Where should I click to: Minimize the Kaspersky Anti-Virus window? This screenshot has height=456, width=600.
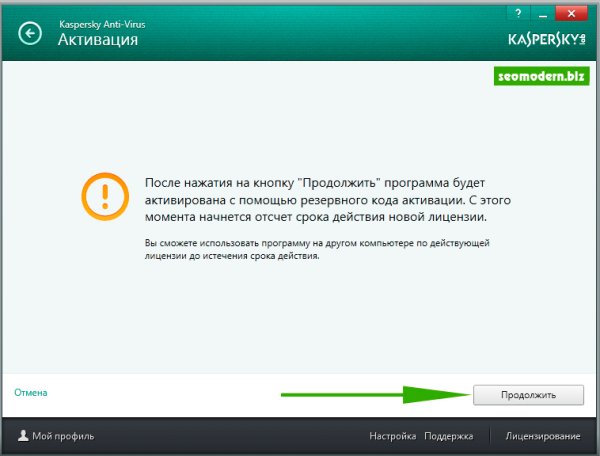pos(542,13)
